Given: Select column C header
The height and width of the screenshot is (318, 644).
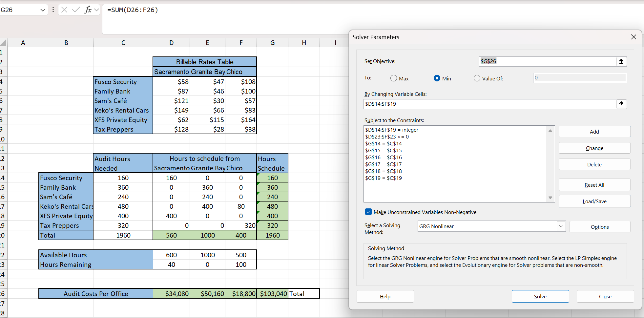Looking at the screenshot, I should 123,43.
